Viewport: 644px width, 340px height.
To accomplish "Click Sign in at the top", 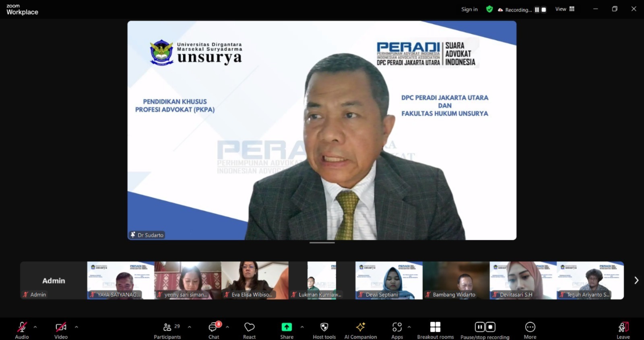I will [x=469, y=9].
